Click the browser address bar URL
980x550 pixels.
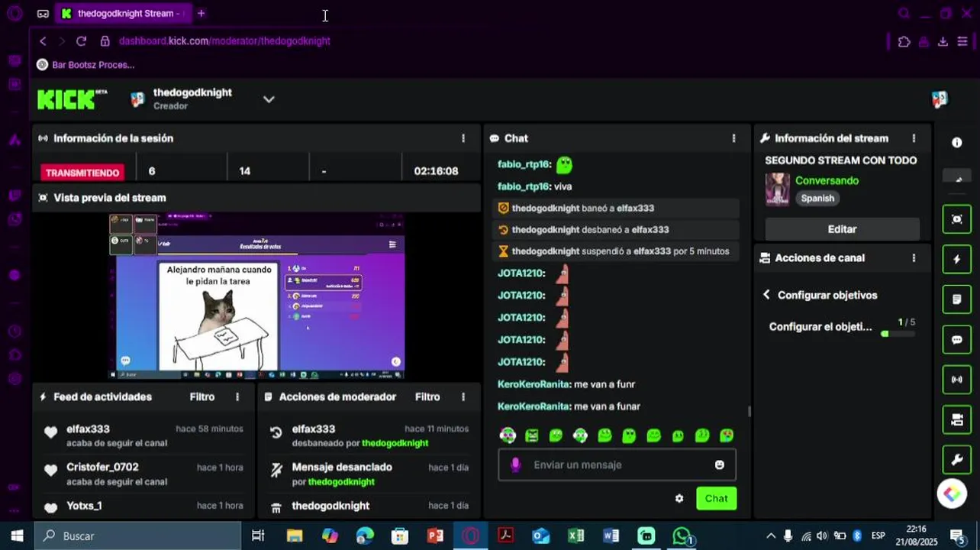[224, 41]
